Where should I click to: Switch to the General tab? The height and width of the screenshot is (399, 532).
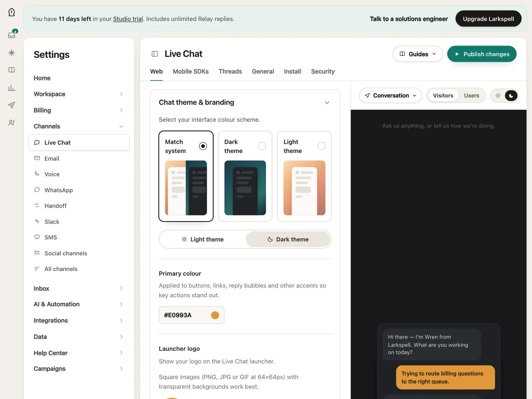coord(263,71)
